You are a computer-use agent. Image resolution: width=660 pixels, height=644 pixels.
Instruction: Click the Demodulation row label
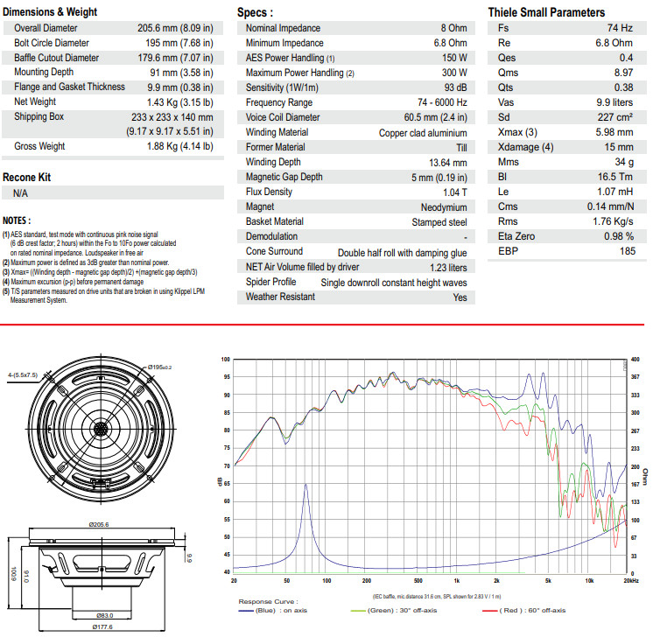pos(271,236)
